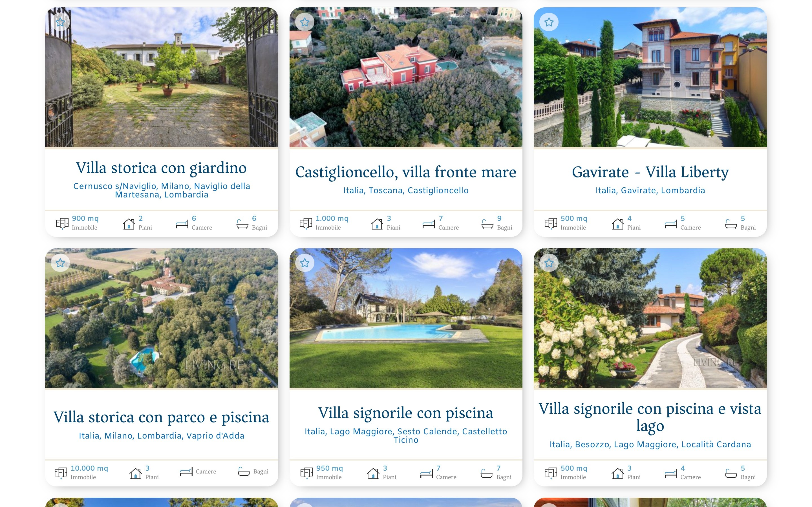Star the villa con piscina e vista lago
Screen dimensions: 812x507
pyautogui.click(x=549, y=263)
